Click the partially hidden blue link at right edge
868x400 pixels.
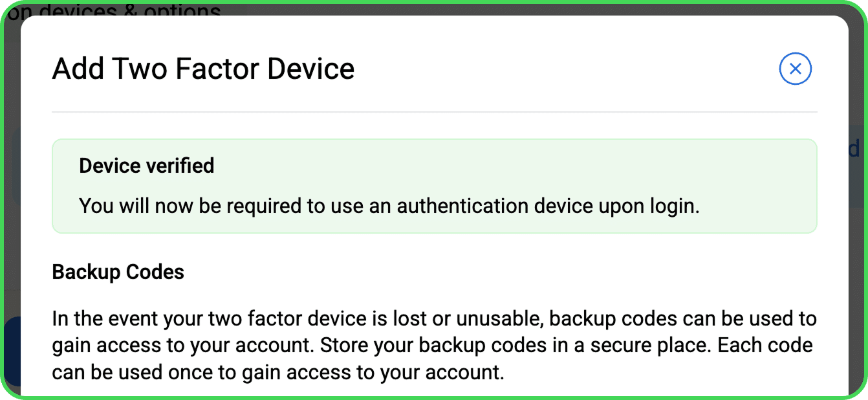point(854,150)
